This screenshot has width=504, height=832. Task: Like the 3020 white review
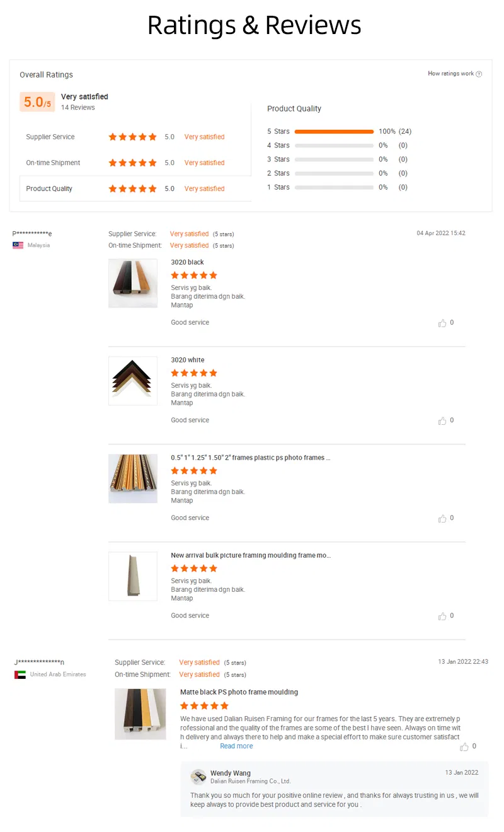coord(444,420)
